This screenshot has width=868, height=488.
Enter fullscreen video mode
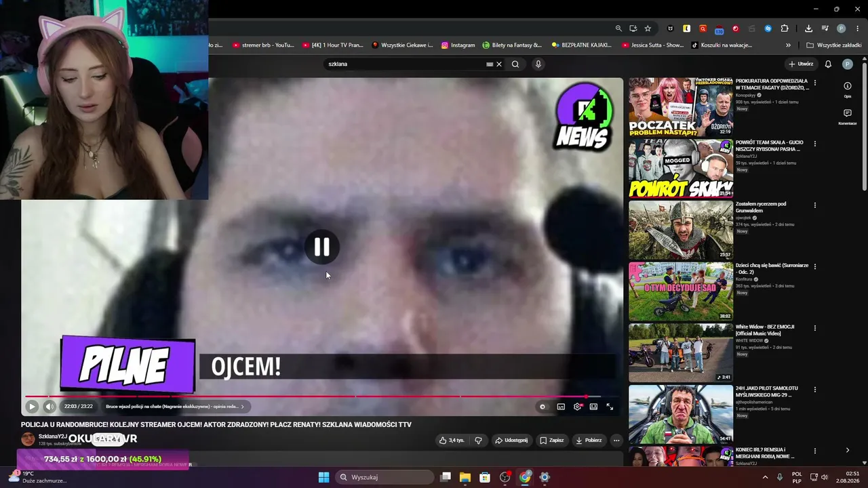point(610,407)
